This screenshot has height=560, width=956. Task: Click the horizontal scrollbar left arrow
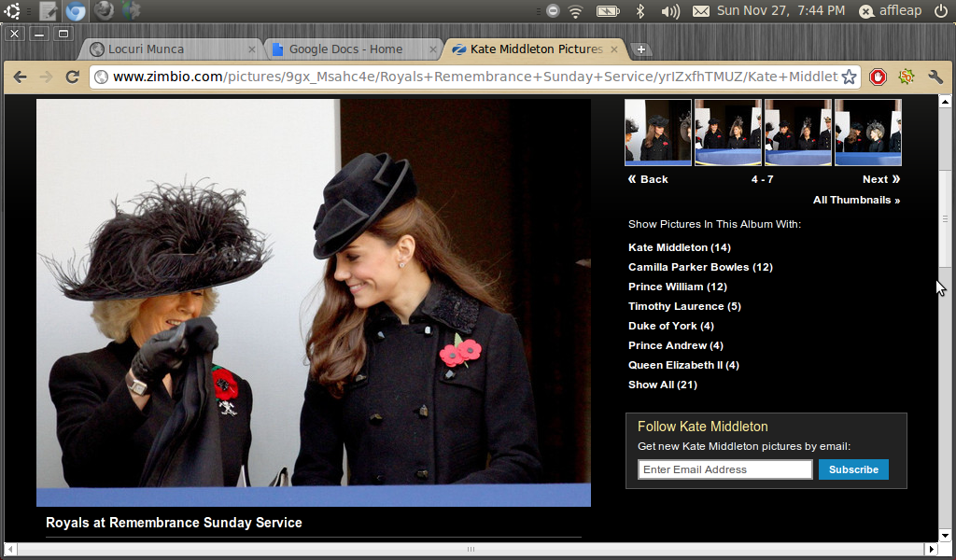(x=10, y=549)
